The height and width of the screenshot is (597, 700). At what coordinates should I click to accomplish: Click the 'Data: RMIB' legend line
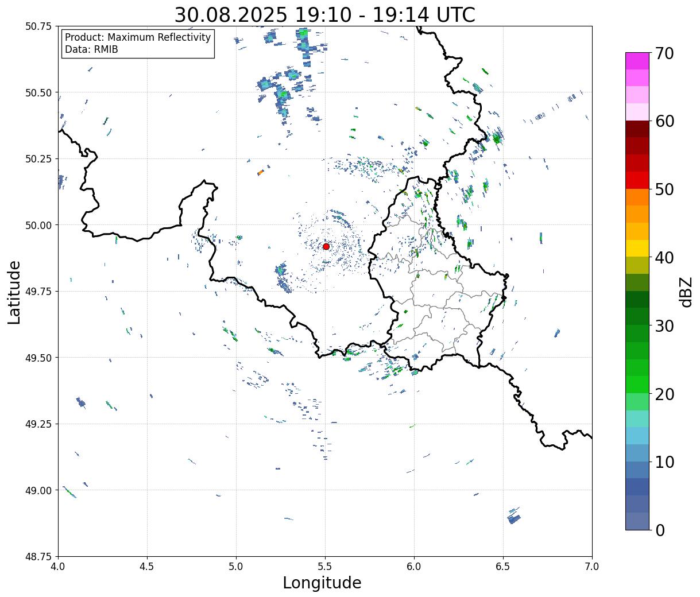pos(91,49)
